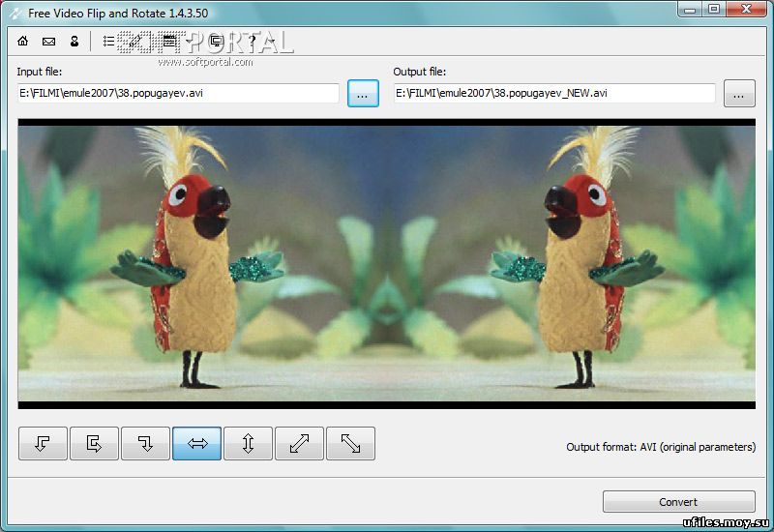Toggle the diagonal flip with up-right arrow
Image resolution: width=774 pixels, height=532 pixels.
[299, 443]
